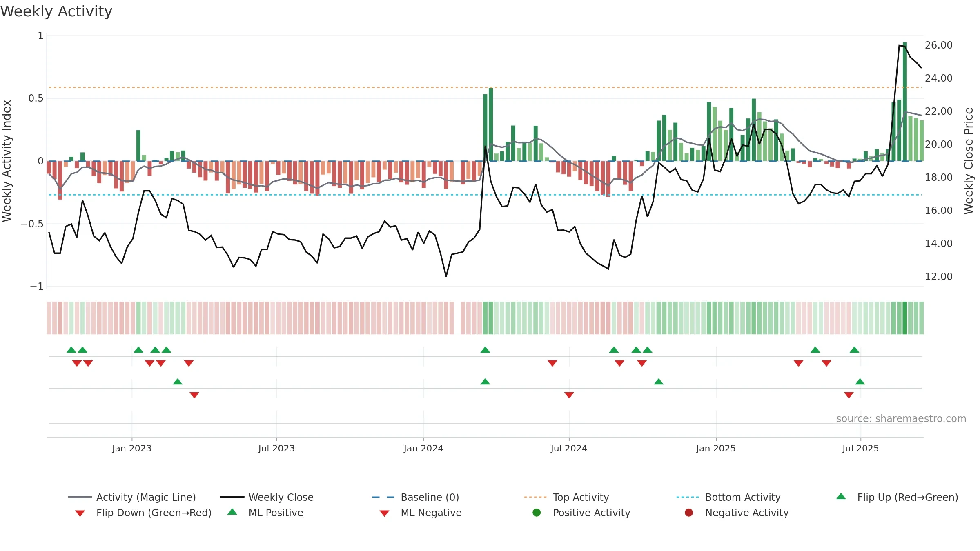
Task: Click the 0.5 activity axis label
Action: pos(36,98)
